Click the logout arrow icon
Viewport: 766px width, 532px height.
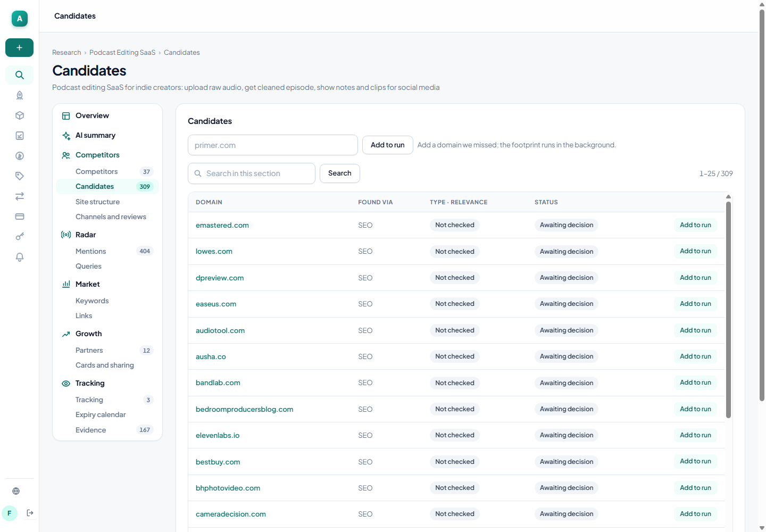click(30, 513)
